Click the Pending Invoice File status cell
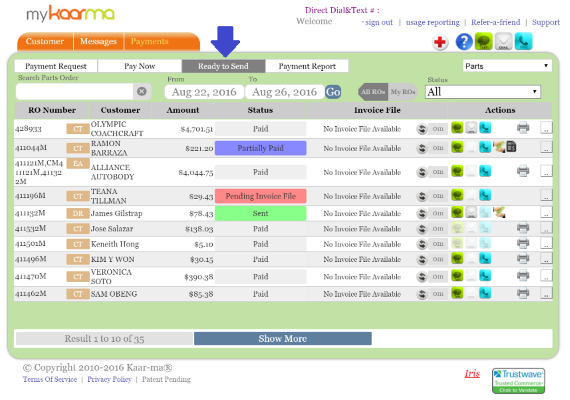Image resolution: width=570 pixels, height=400 pixels. click(261, 196)
